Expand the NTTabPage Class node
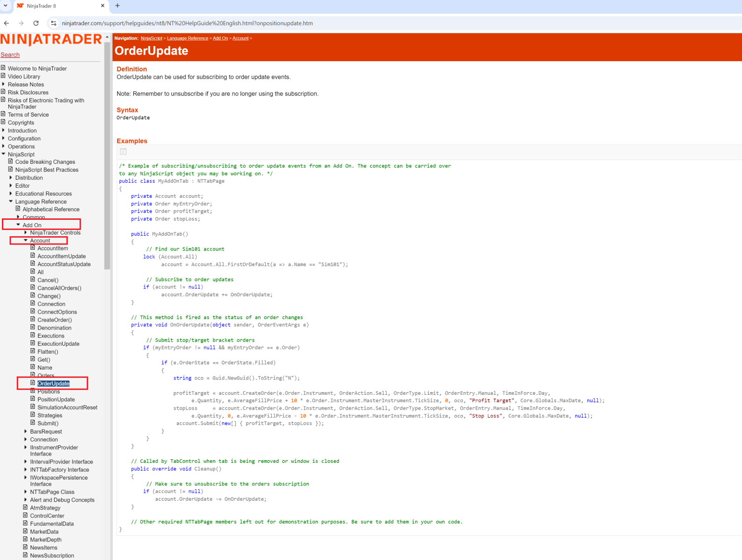 tap(26, 491)
